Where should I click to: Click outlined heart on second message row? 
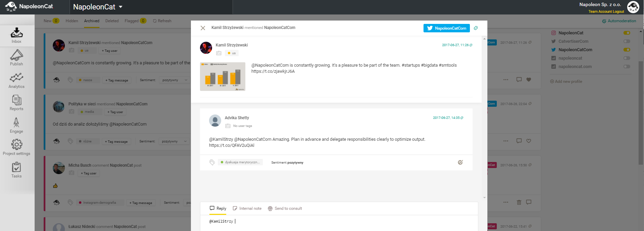(529, 141)
